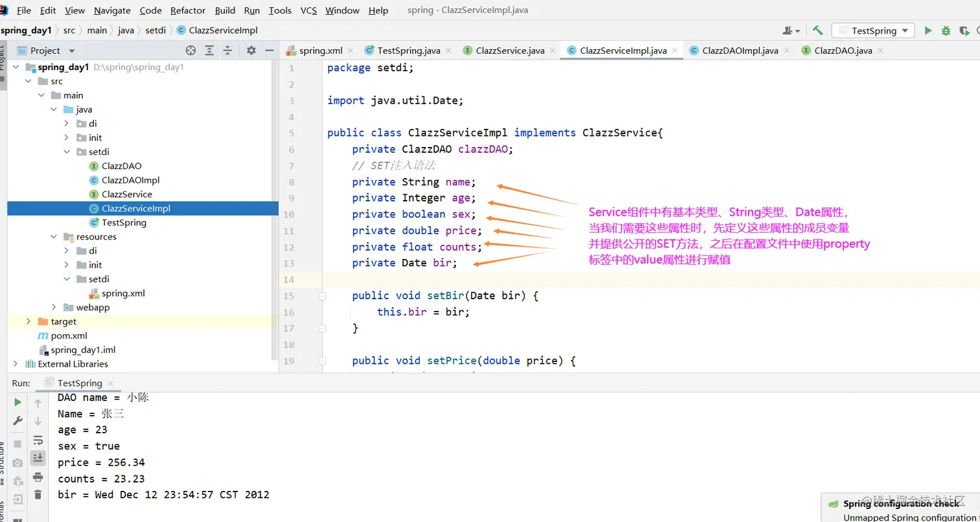Open the TestSpring run configuration dropdown
Screen dimensions: 980x522
pos(873,30)
